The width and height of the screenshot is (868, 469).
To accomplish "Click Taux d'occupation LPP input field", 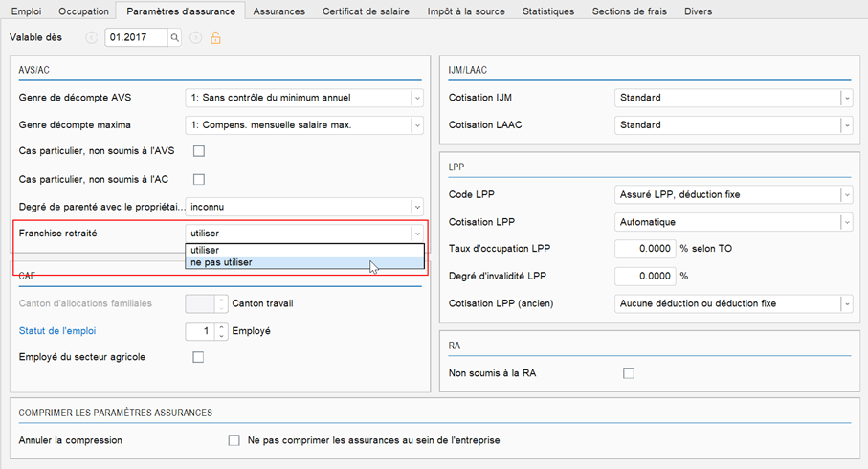I will pyautogui.click(x=645, y=249).
